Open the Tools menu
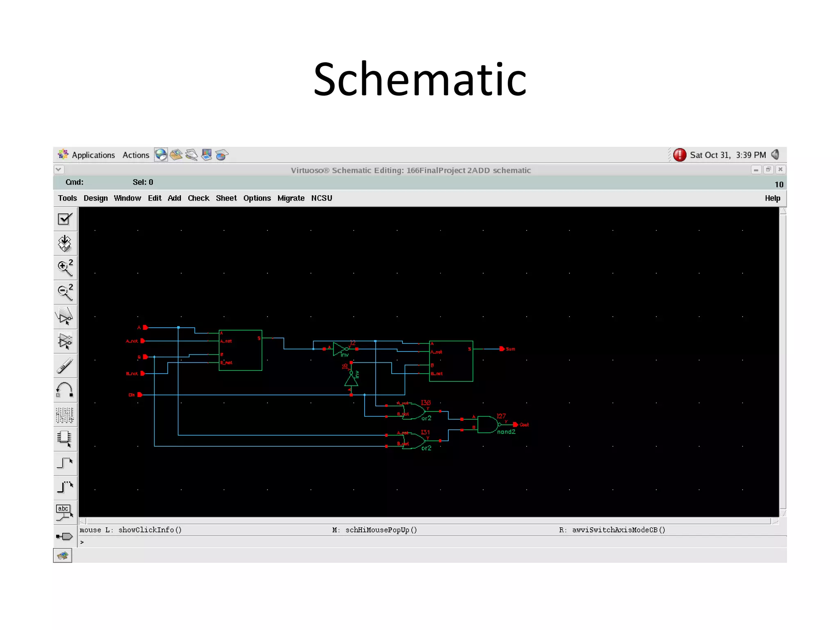Screen dimensions: 840x630 [x=67, y=198]
